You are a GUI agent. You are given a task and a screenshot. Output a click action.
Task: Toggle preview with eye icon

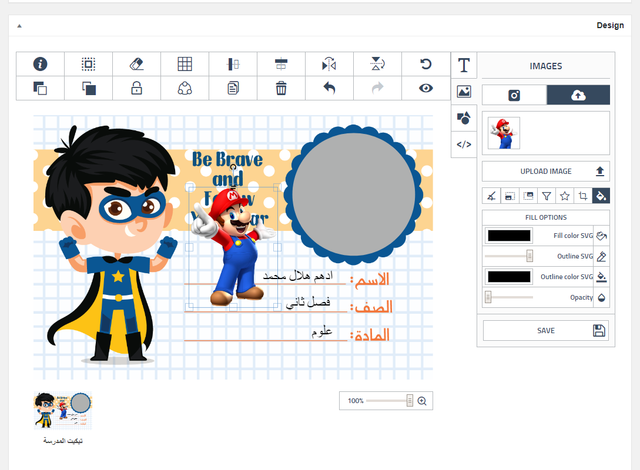[425, 88]
